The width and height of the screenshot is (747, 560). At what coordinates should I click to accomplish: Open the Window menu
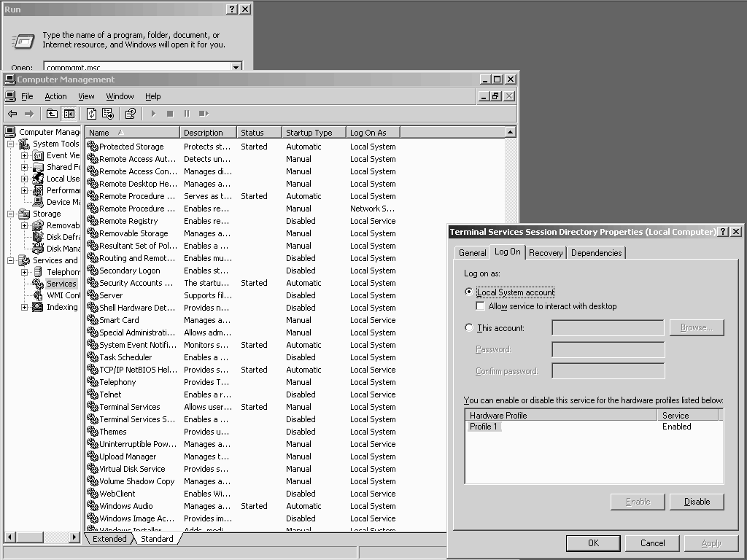click(120, 96)
